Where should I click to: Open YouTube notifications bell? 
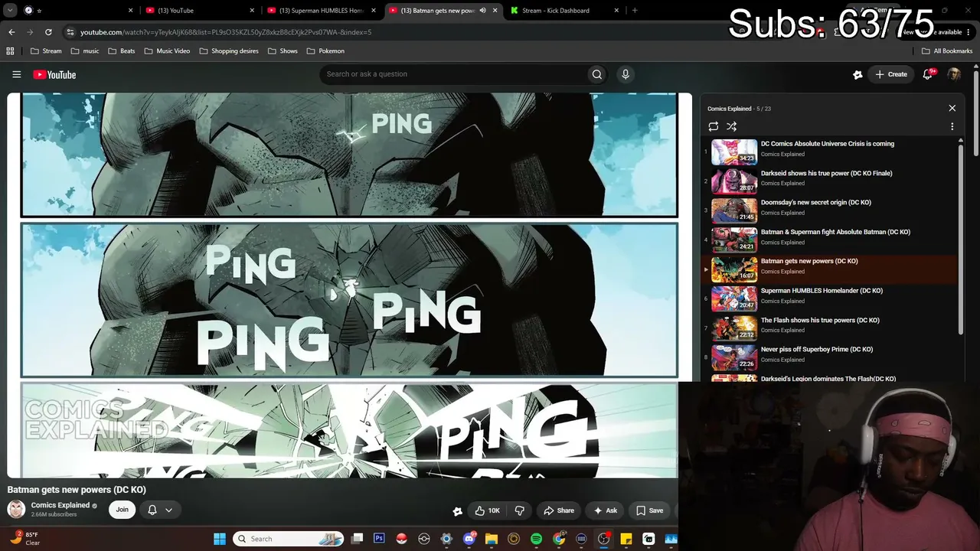tap(928, 74)
